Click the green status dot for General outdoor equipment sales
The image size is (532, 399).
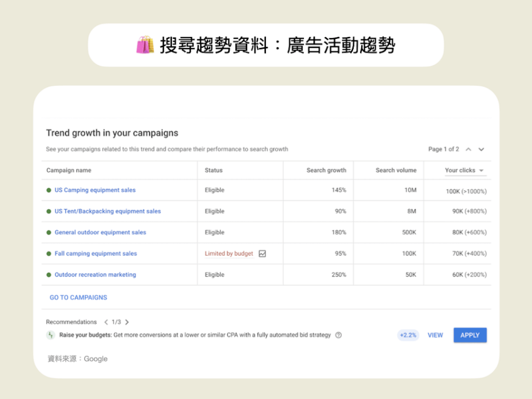[x=50, y=232]
